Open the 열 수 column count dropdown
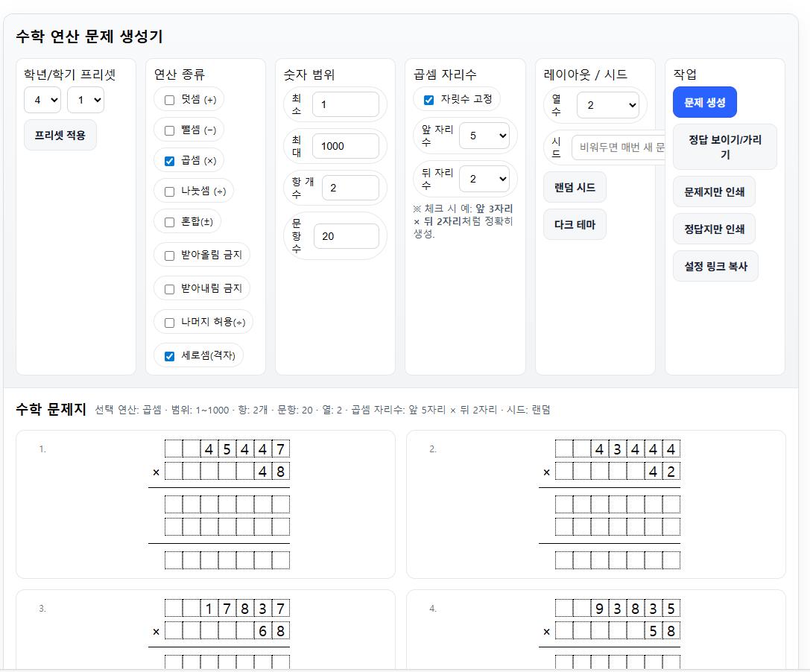Viewport: 810px width, 672px height. [608, 105]
